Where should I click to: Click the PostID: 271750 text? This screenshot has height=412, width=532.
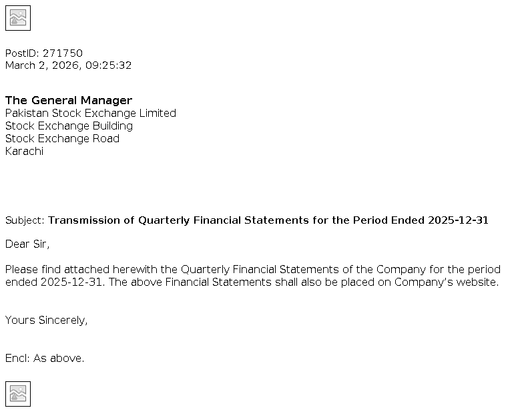pos(44,53)
